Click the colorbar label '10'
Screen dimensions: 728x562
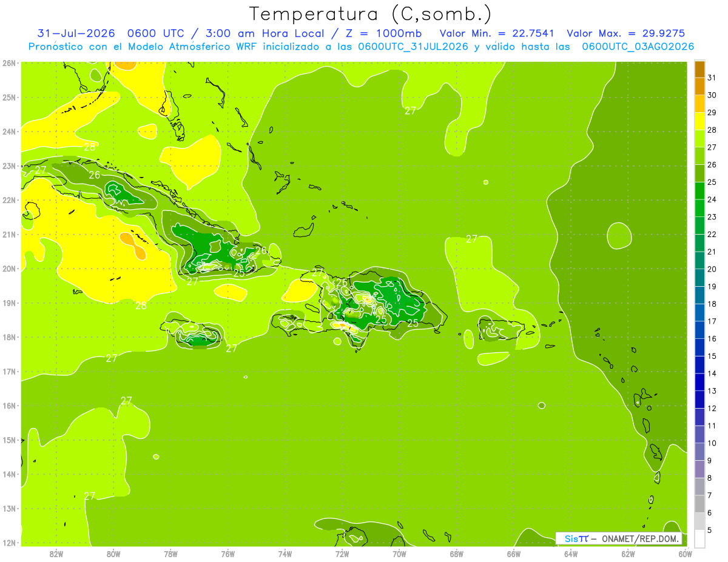(712, 443)
